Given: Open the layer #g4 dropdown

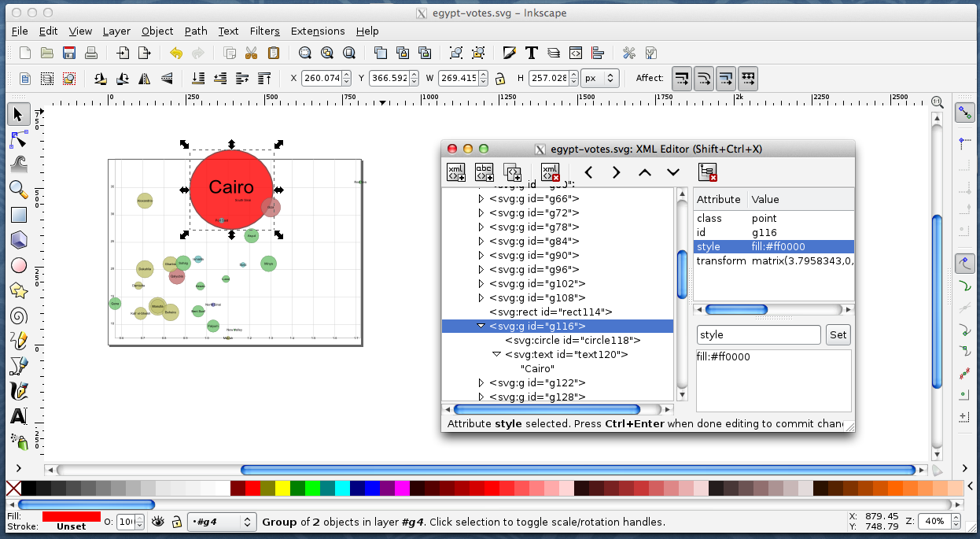Looking at the screenshot, I should pos(223,522).
